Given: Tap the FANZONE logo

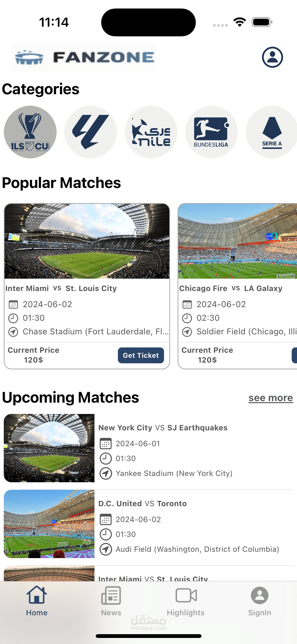Looking at the screenshot, I should point(84,57).
